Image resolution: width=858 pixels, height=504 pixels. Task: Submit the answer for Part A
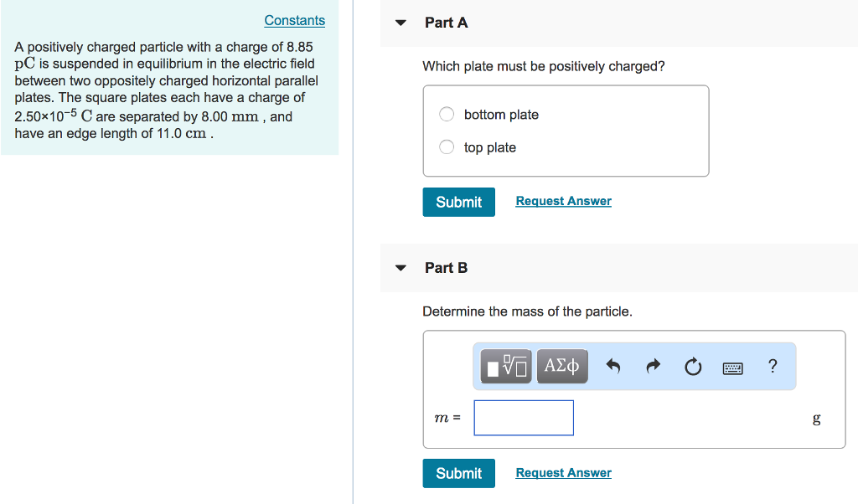pos(458,202)
